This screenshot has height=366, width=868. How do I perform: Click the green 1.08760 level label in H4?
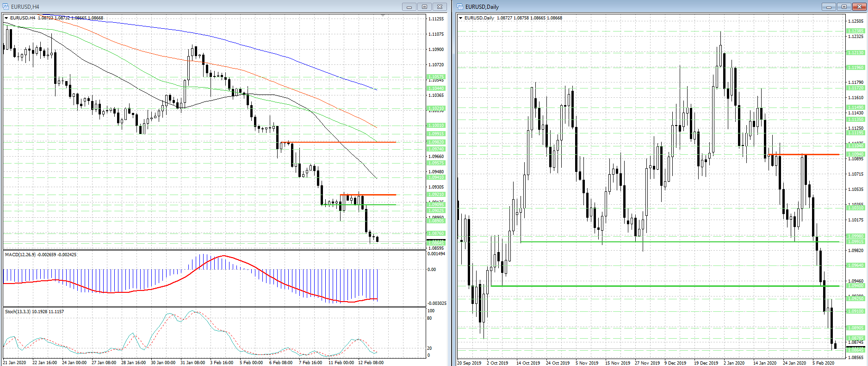pos(436,233)
